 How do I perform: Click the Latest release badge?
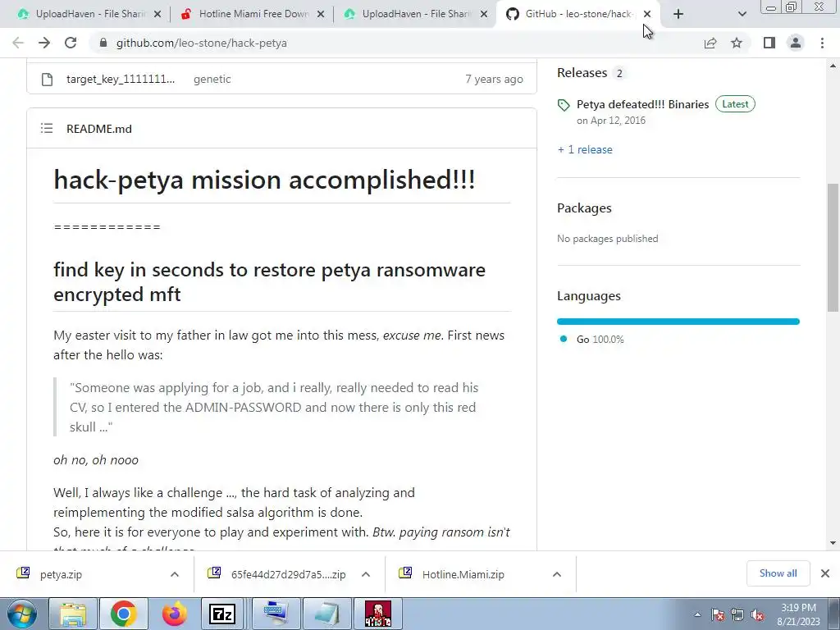point(735,104)
